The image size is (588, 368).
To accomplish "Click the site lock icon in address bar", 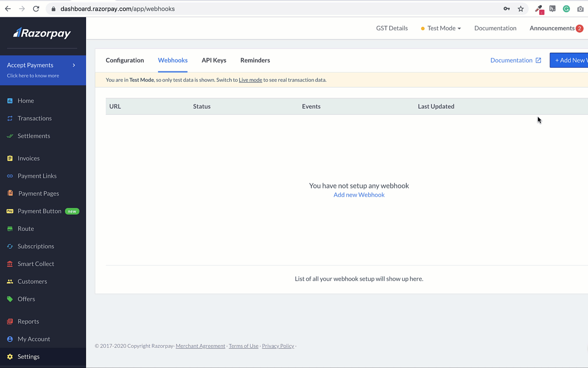I will 53,9.
